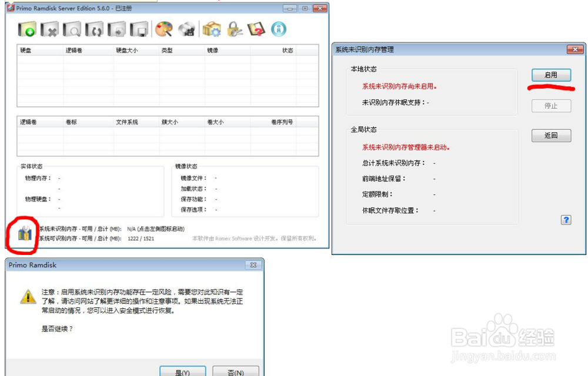Screen dimensions: 588x376
Task: Click the warning triangle icon in the dialog
Action: coord(28,297)
